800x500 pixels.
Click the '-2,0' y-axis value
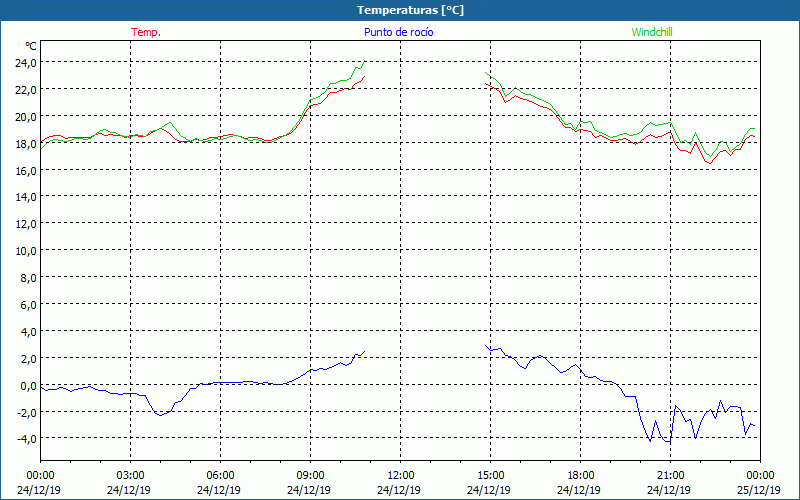pyautogui.click(x=27, y=413)
